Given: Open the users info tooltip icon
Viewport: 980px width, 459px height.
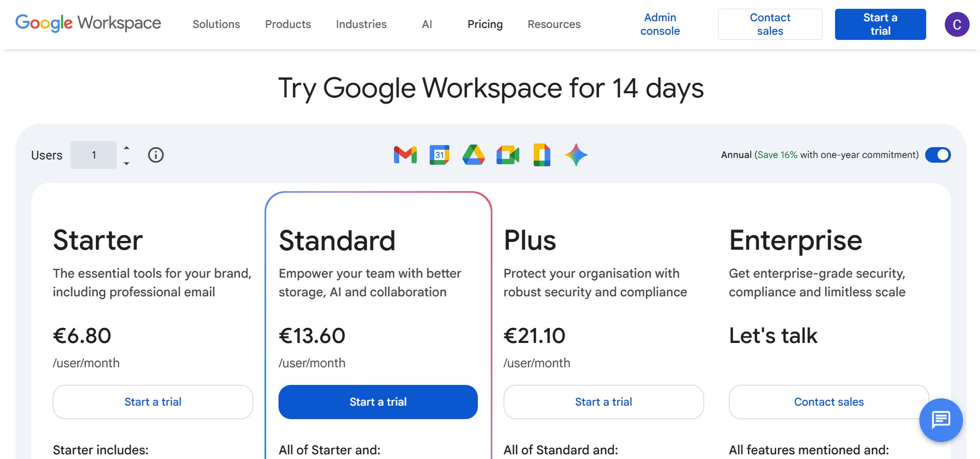Looking at the screenshot, I should (156, 155).
